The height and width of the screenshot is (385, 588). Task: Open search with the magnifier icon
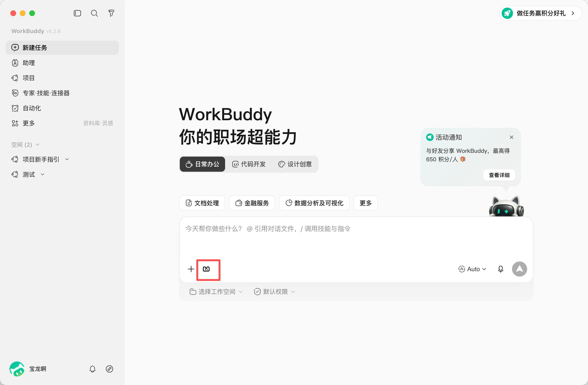click(94, 13)
